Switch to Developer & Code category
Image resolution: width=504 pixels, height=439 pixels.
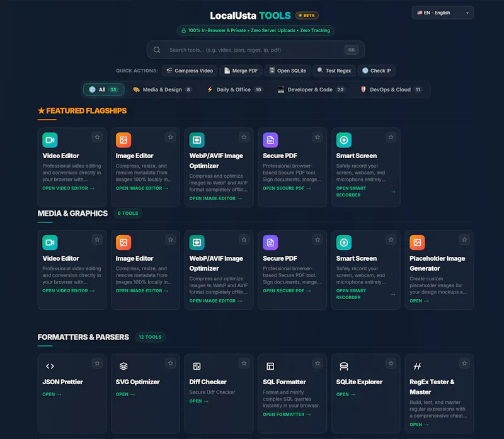(x=311, y=89)
